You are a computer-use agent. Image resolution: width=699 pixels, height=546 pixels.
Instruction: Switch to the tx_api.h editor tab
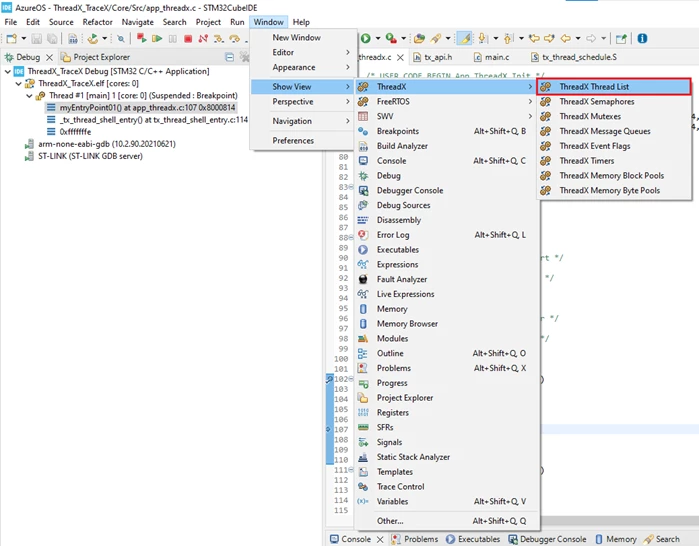tap(432, 57)
